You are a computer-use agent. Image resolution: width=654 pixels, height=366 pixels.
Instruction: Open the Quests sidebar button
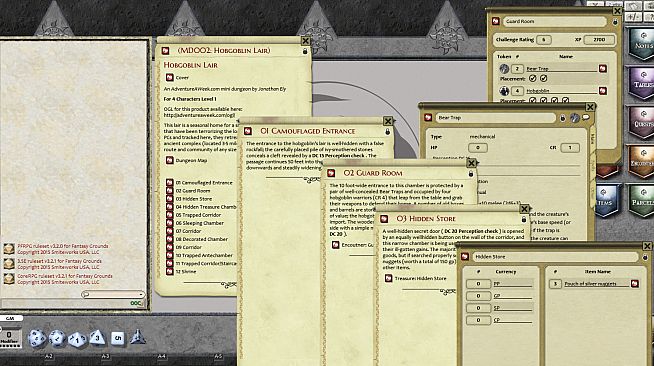pyautogui.click(x=642, y=122)
